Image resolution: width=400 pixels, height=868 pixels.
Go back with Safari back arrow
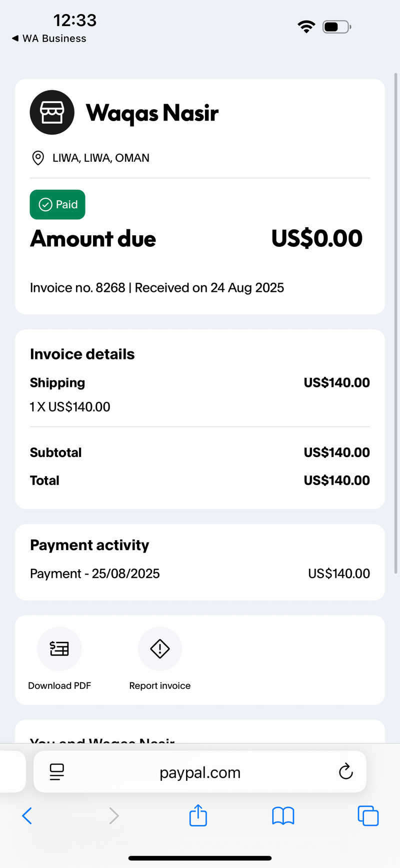(x=27, y=815)
